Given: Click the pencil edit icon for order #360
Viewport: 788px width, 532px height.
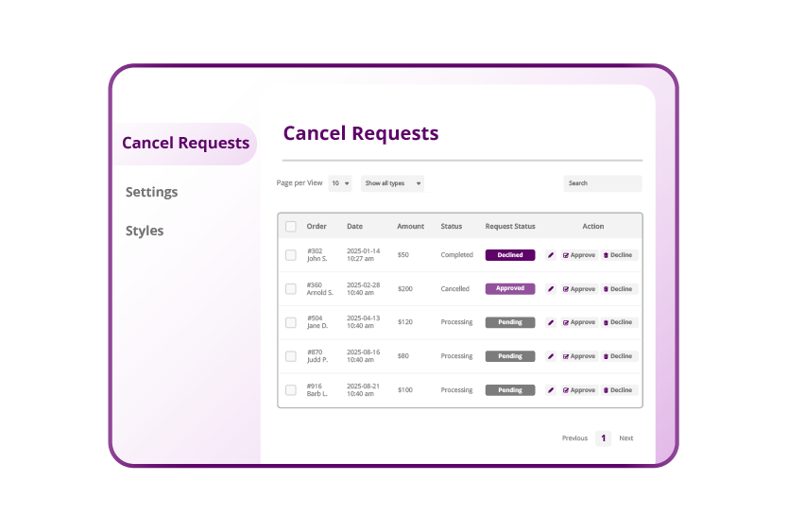Looking at the screenshot, I should [551, 289].
